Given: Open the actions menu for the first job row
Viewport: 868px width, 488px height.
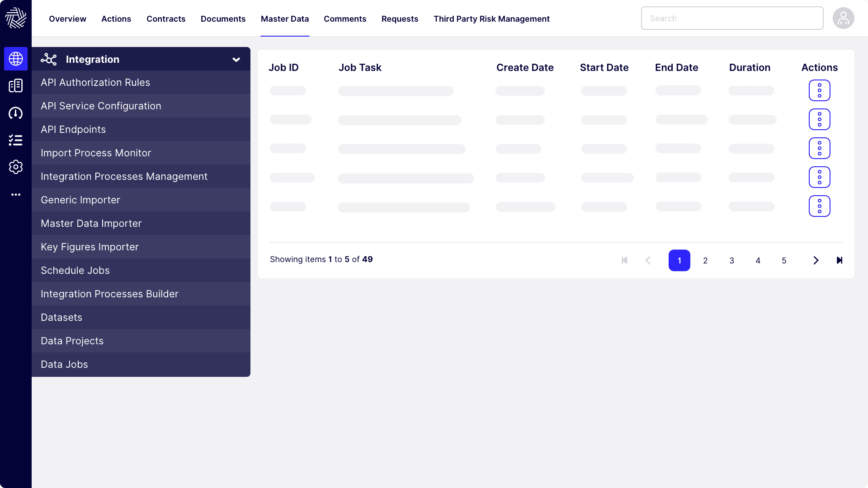Looking at the screenshot, I should pos(820,90).
